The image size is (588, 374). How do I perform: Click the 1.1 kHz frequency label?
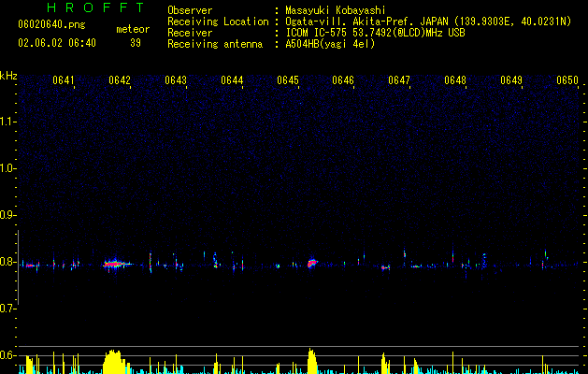click(x=7, y=122)
